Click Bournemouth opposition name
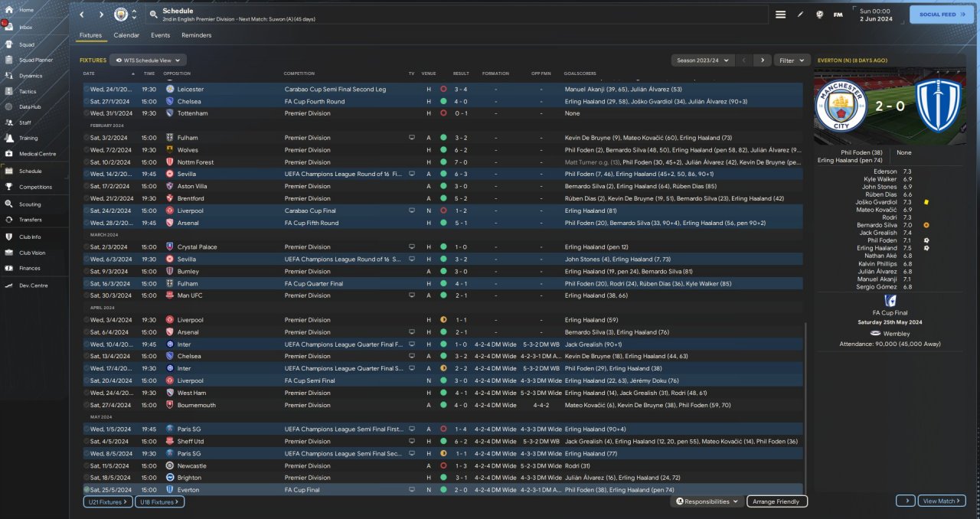 coord(196,405)
